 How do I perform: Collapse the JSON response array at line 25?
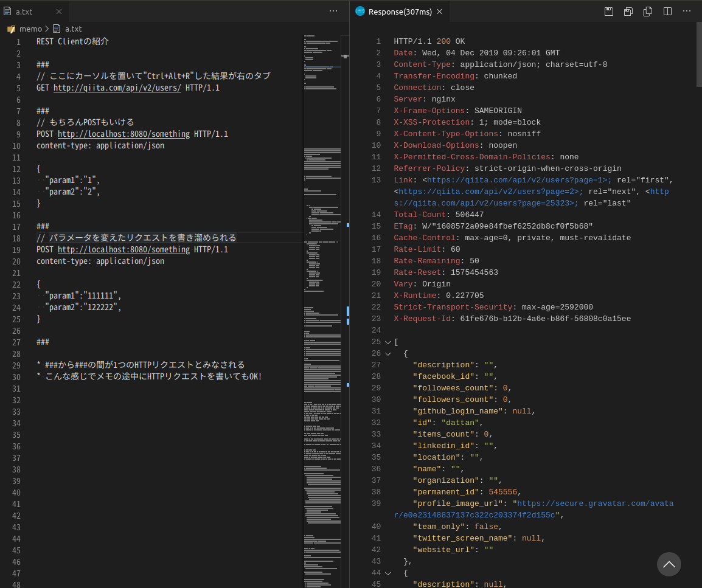tap(387, 342)
